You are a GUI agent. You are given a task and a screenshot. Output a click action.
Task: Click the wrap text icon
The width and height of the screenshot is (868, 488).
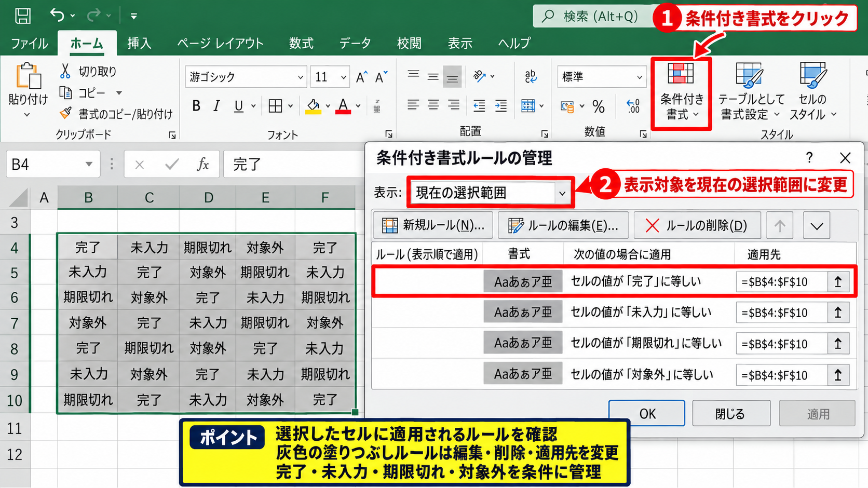[531, 77]
